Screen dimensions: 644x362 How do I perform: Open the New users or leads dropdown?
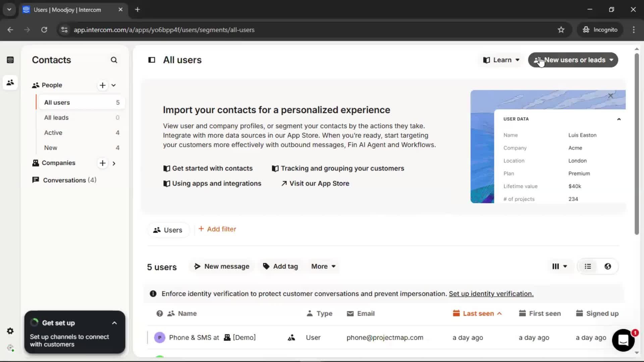[x=573, y=60]
